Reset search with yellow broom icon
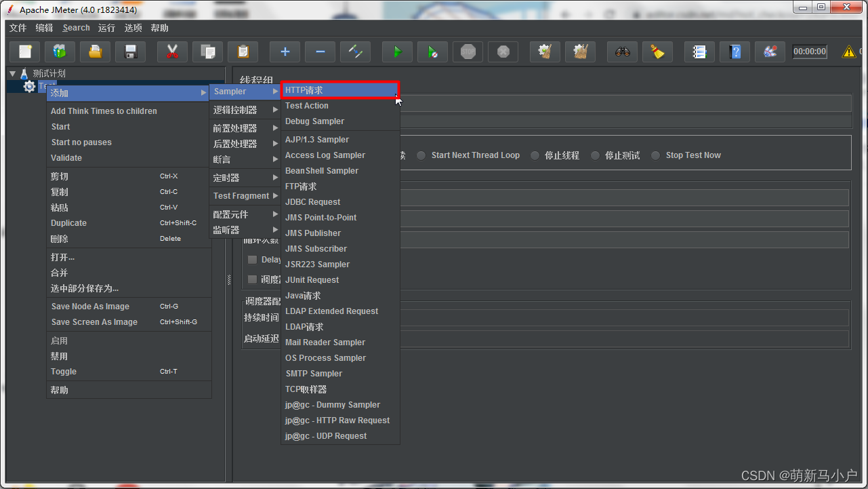The height and width of the screenshot is (489, 868). tap(657, 52)
